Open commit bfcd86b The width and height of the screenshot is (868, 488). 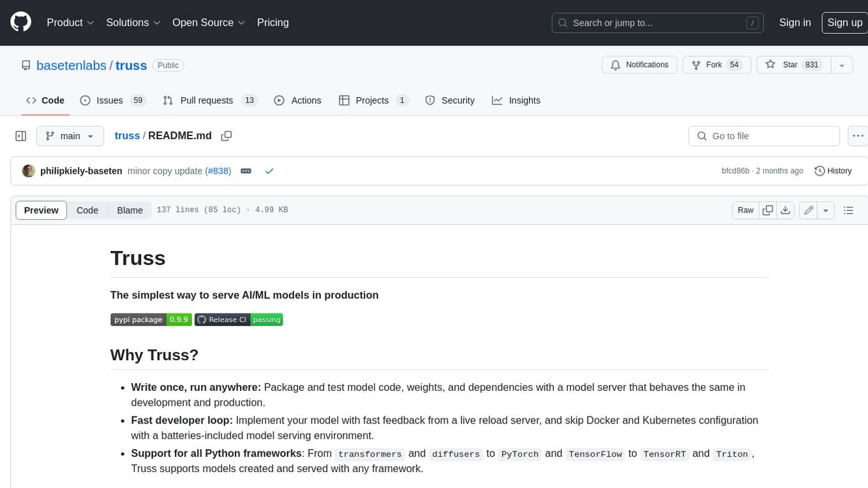[735, 171]
